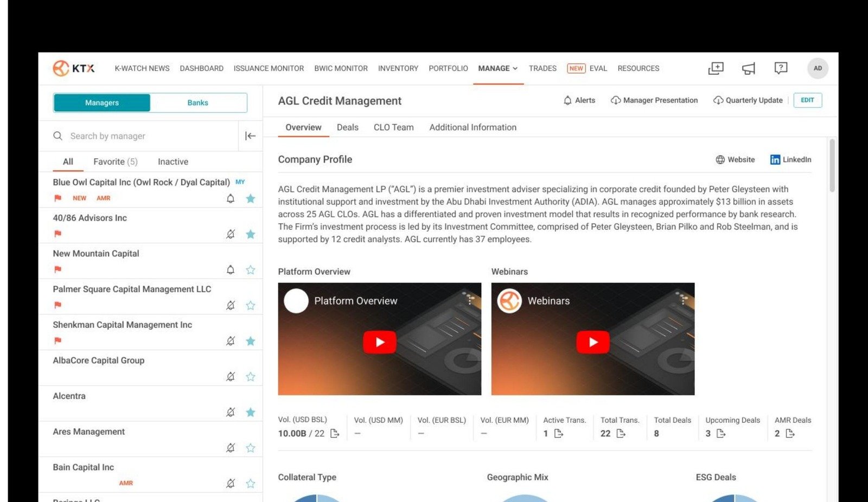Show Favorite (5) managers tab
The height and width of the screenshot is (502, 868).
(x=116, y=162)
